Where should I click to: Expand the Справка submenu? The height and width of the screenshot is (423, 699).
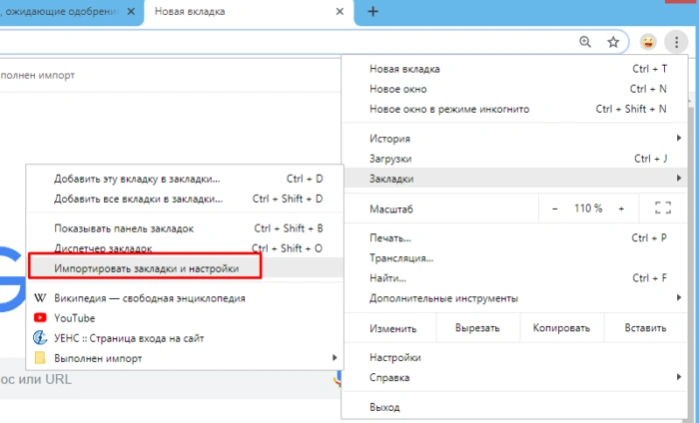pyautogui.click(x=515, y=377)
